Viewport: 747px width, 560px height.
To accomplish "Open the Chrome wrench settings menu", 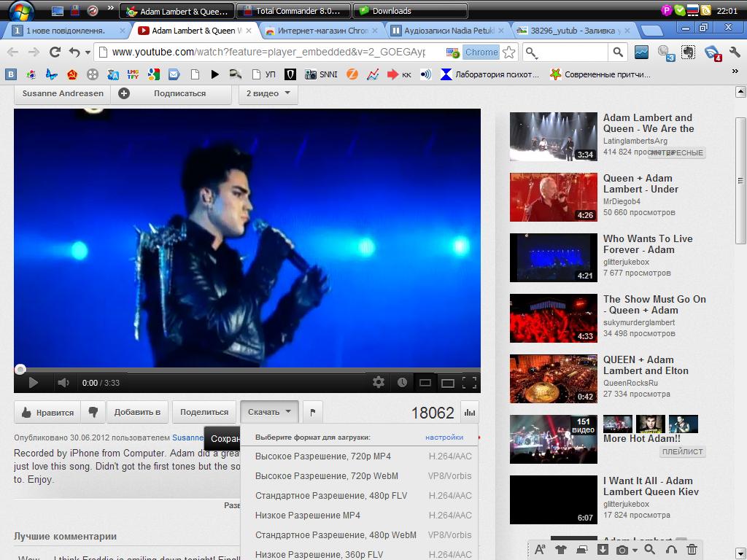I will [734, 52].
